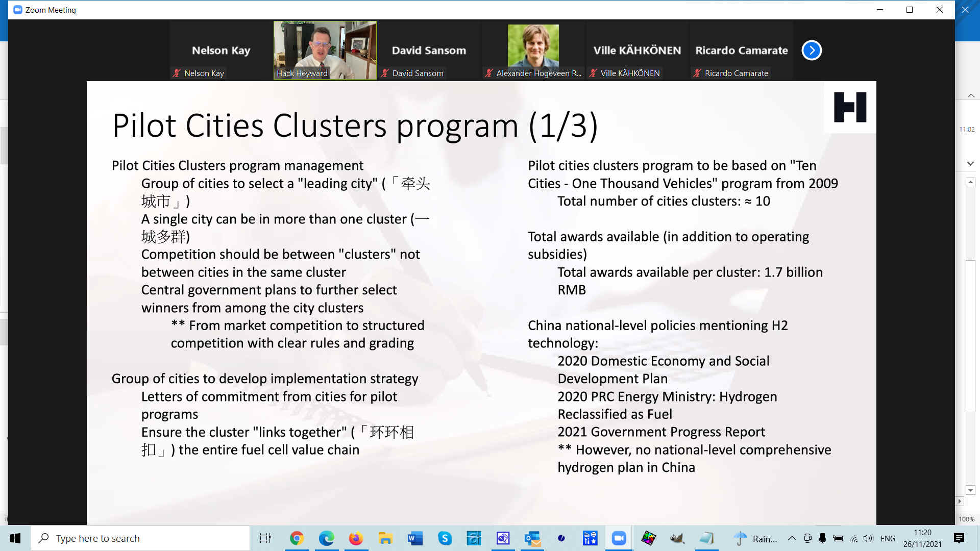This screenshot has width=980, height=551.
Task: Click the ENG language indicator
Action: point(888,538)
